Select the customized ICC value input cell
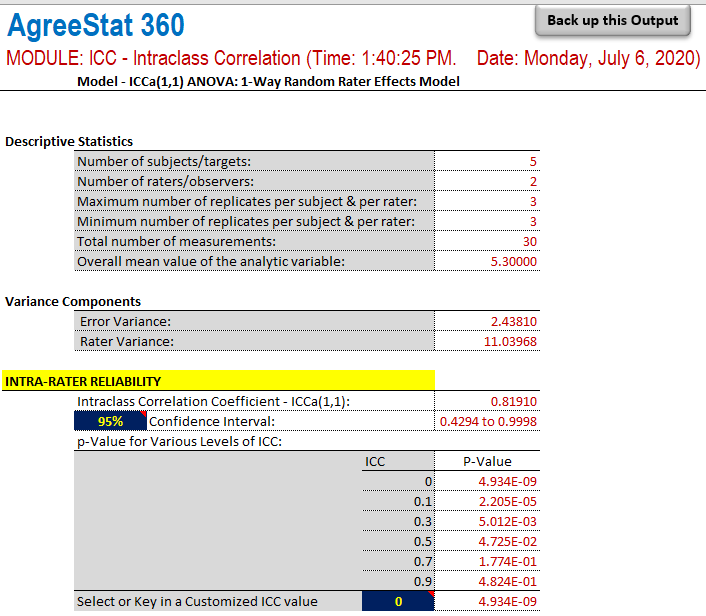This screenshot has height=616, width=706. click(x=398, y=602)
